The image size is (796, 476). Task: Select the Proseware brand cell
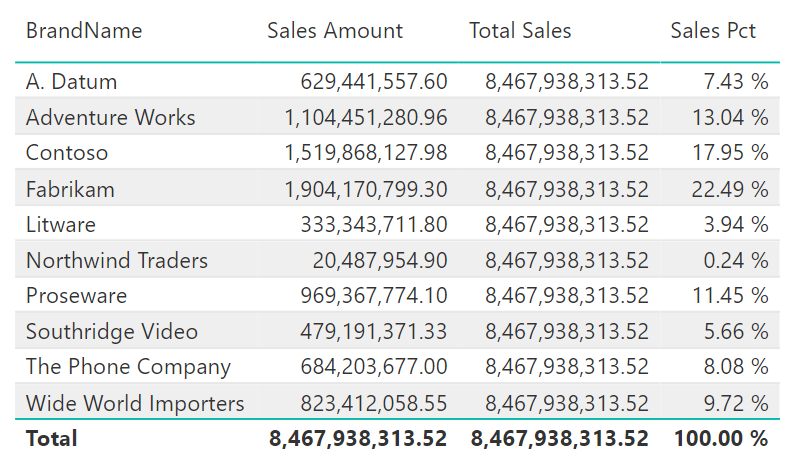[77, 296]
